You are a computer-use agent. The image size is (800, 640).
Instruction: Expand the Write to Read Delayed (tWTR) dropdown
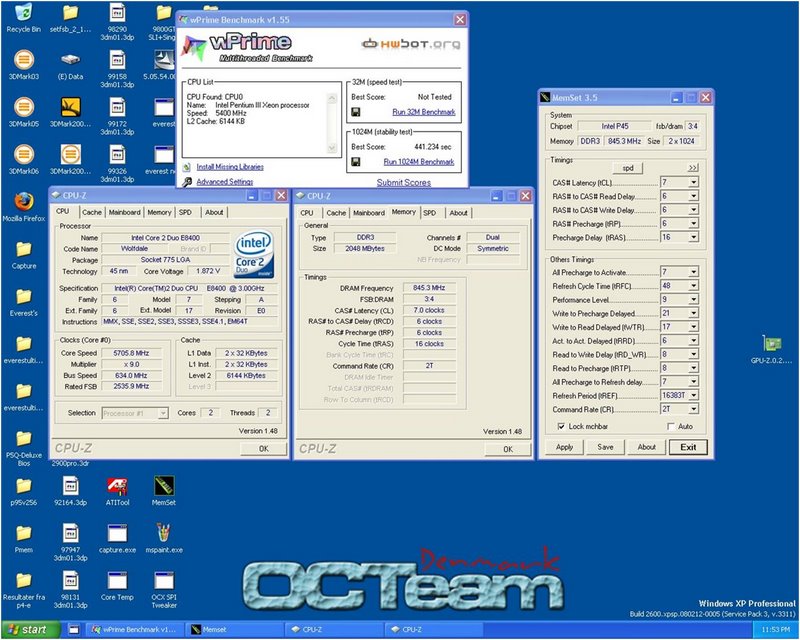693,327
